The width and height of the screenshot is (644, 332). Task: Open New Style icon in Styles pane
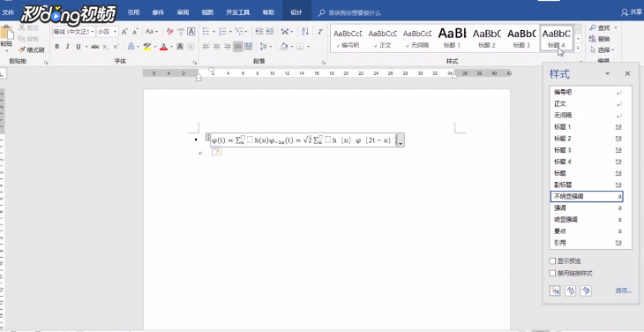[x=555, y=290]
